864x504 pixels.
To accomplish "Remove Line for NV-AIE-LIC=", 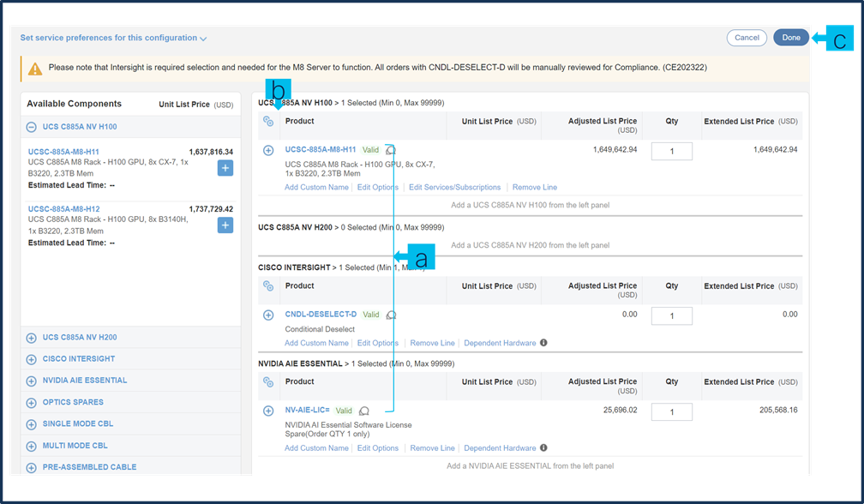I will [432, 447].
